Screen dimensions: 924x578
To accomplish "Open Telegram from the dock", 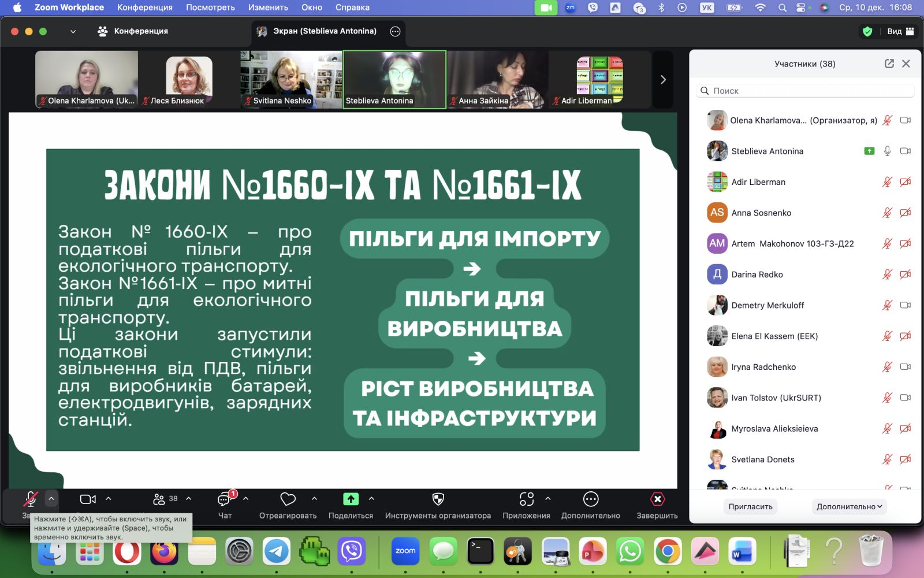I will coord(277,551).
